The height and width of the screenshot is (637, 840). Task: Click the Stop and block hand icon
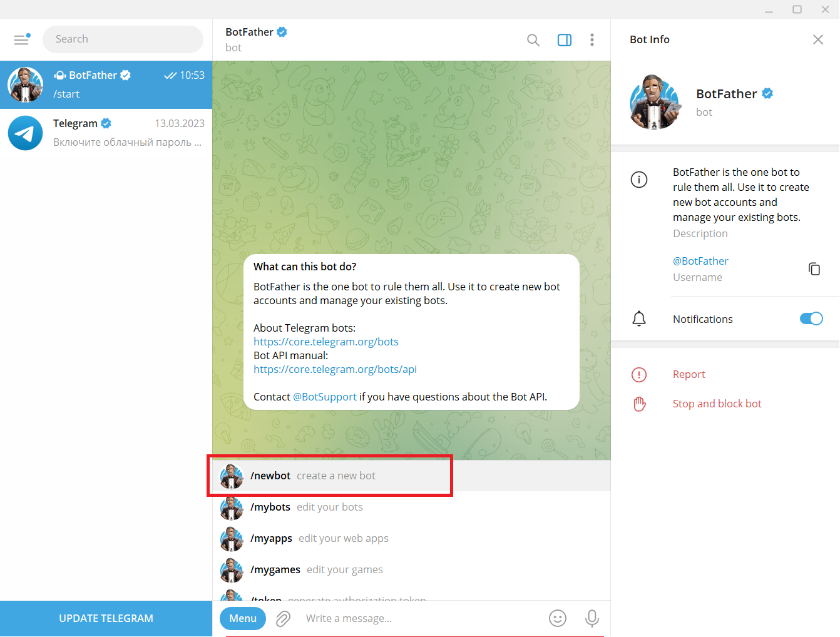(639, 404)
